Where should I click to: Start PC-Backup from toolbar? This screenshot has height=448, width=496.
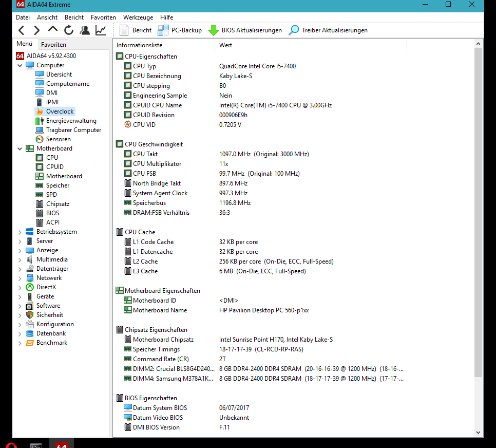point(180,30)
